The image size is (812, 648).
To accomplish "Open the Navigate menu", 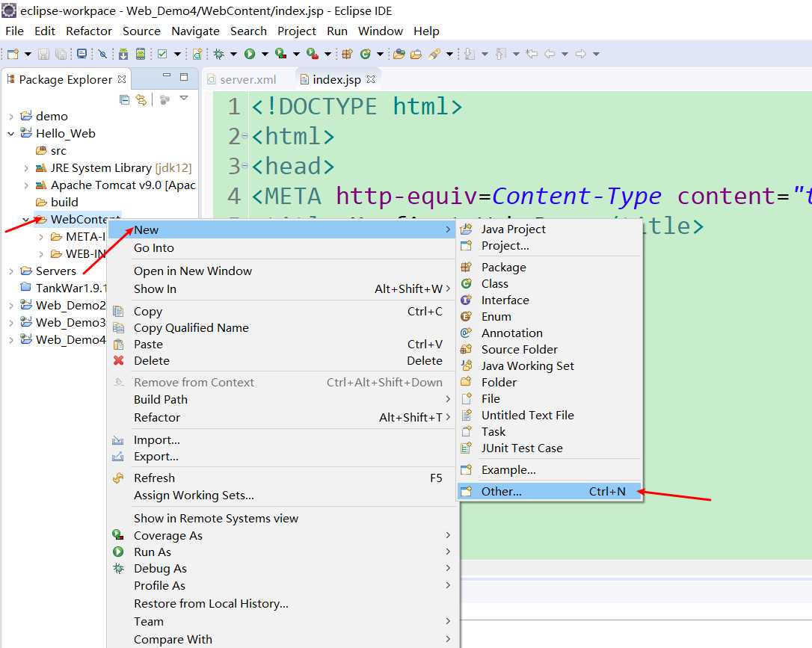I will coord(195,31).
